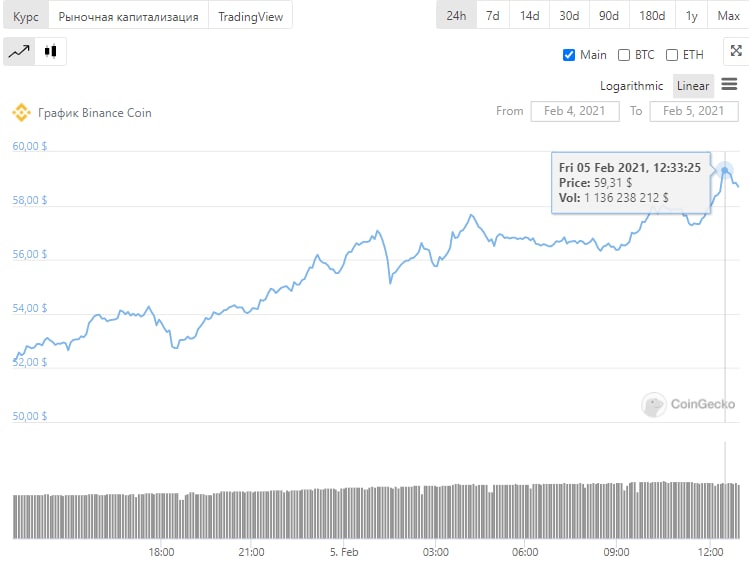Click tooltip volume 1 136 238 212 $

click(x=626, y=198)
